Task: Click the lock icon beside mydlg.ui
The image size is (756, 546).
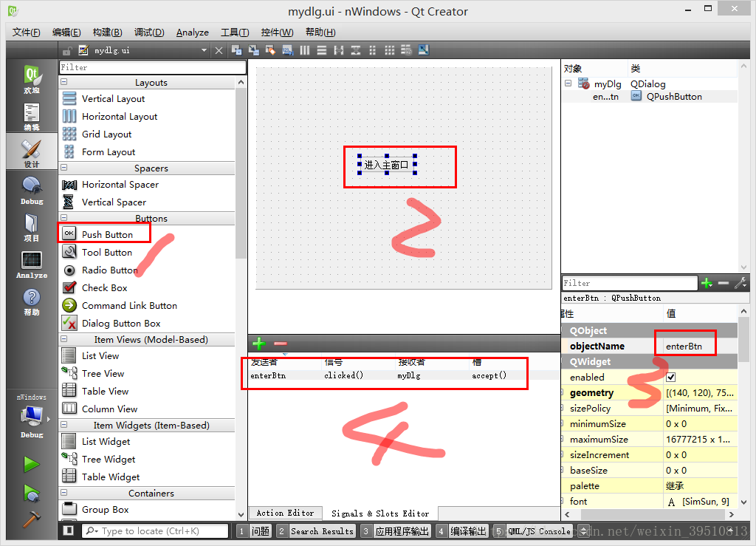Action: click(x=67, y=51)
